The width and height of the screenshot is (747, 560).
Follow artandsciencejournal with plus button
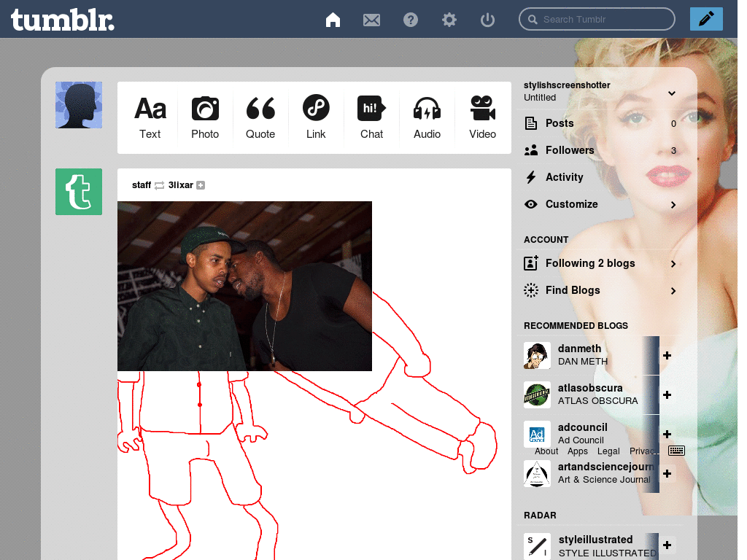tap(667, 473)
